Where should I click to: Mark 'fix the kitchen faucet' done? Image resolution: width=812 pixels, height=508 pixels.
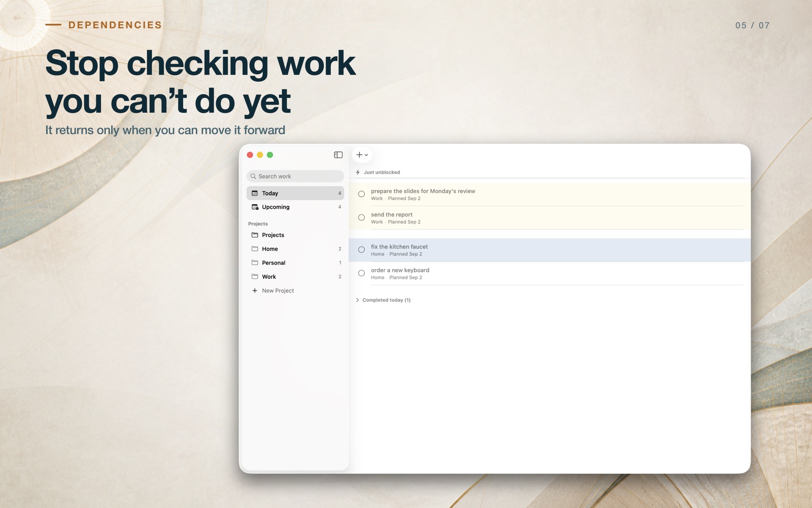(361, 249)
